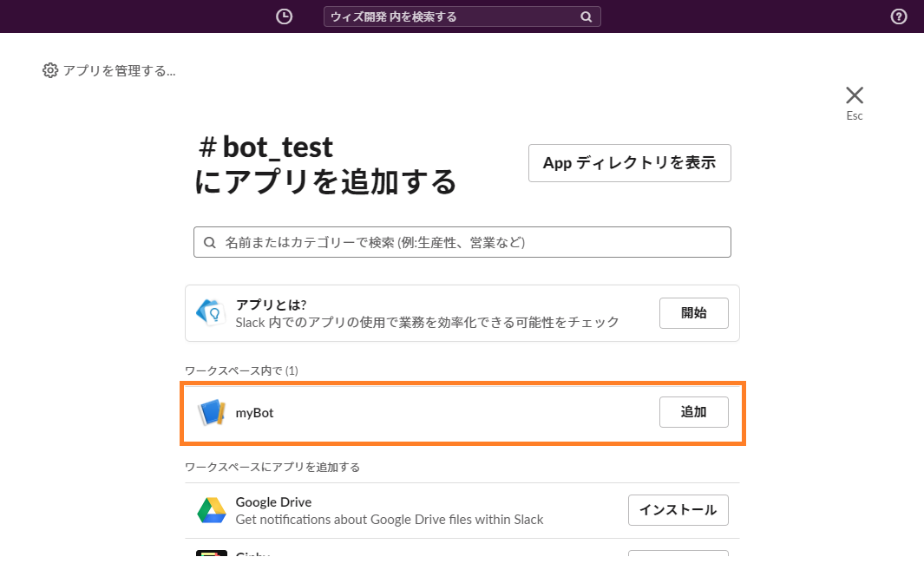Click the manage apps gear icon

(50, 70)
